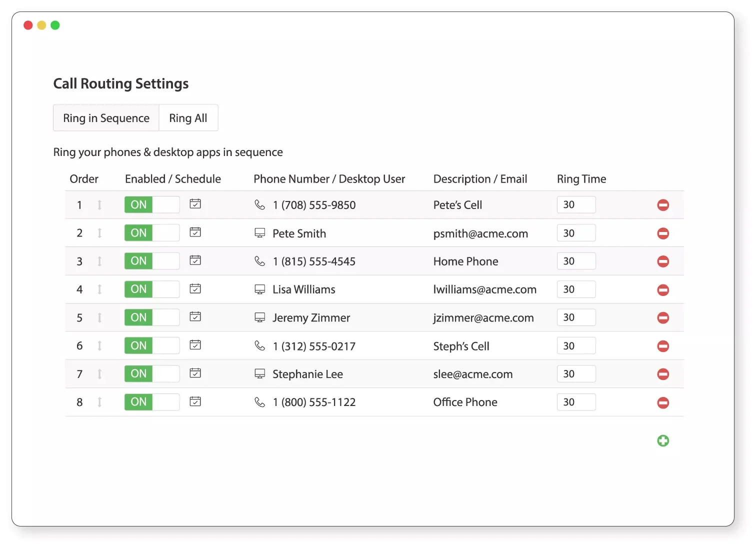Open schedule calendar for Office Phone row
Viewport: 756px width, 548px height.
click(195, 401)
